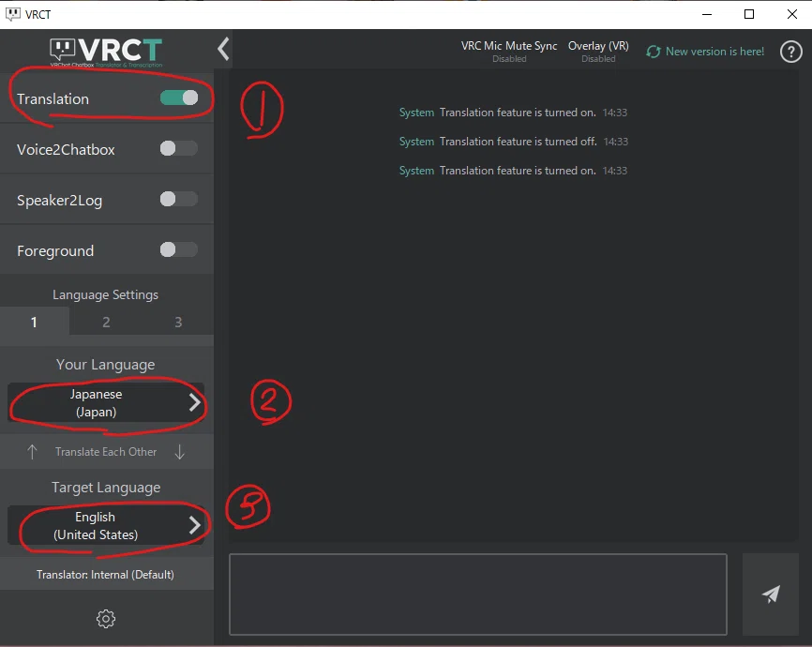The image size is (812, 647).
Task: Click the new version refresh icon
Action: (x=653, y=52)
